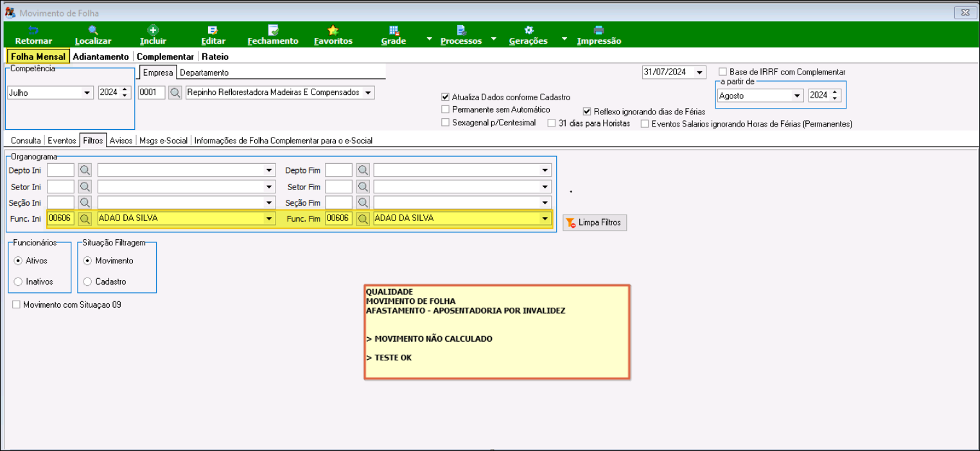980x451 pixels.
Task: Switch to the Rateio tab
Action: click(x=215, y=57)
